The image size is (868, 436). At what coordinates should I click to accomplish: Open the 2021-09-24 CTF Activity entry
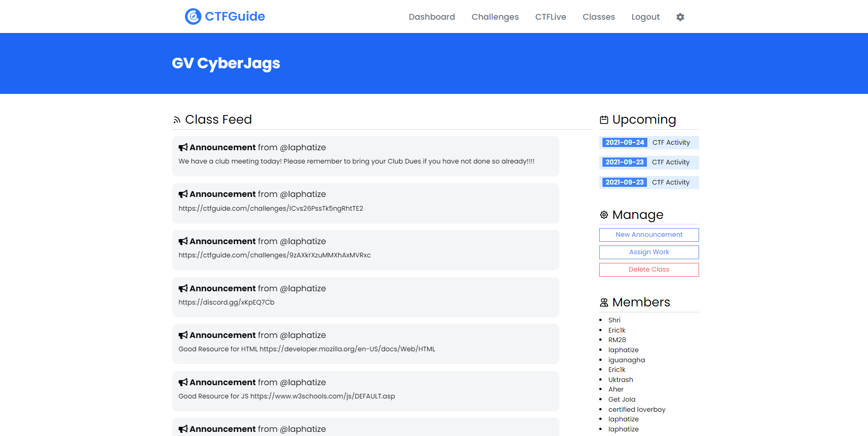649,142
